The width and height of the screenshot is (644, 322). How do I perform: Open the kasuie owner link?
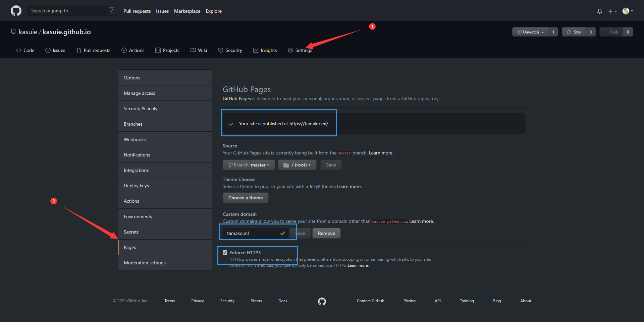click(28, 32)
